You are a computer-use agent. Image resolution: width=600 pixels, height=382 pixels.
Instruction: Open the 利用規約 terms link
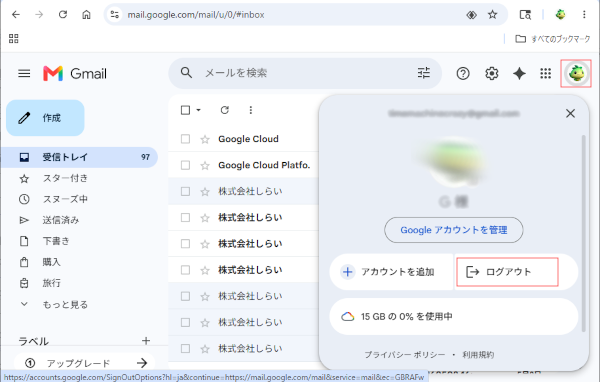pyautogui.click(x=478, y=355)
